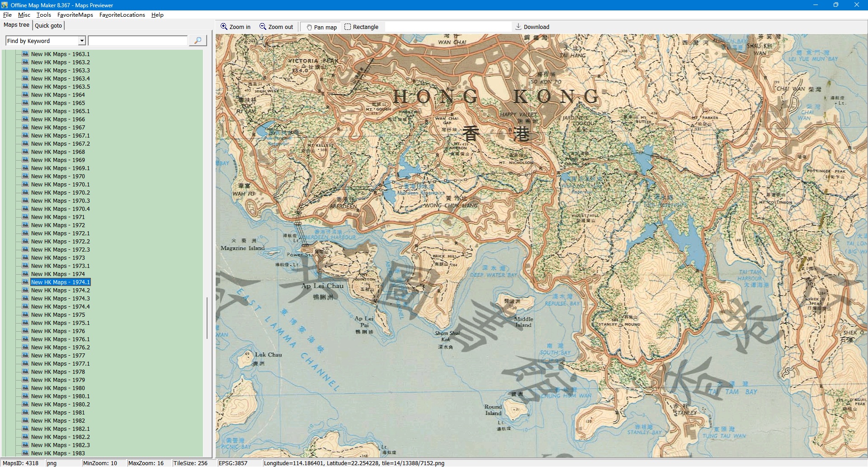Viewport: 868px width, 467px height.
Task: Open the FavoriteMaps menu
Action: (75, 14)
